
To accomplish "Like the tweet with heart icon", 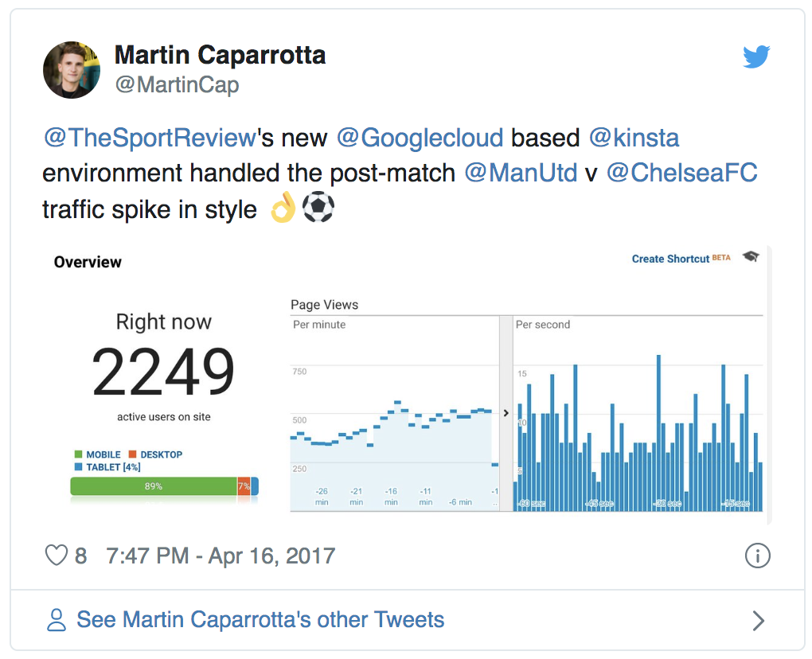I will point(57,556).
